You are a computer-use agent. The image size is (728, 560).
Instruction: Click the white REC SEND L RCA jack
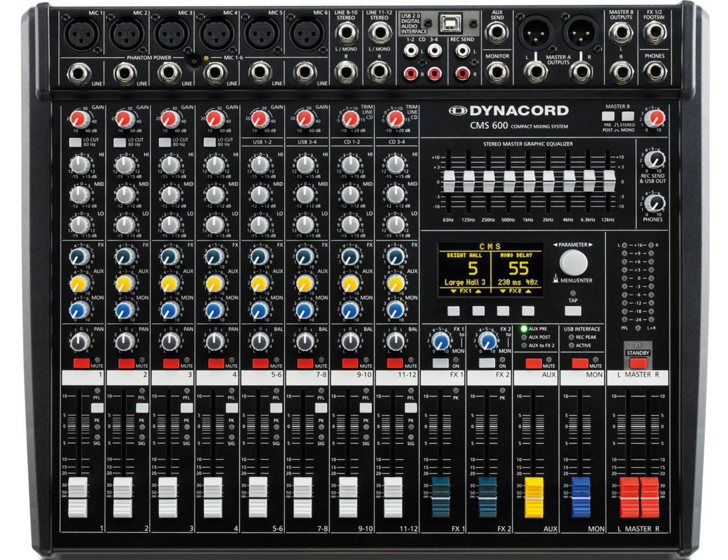pyautogui.click(x=462, y=50)
